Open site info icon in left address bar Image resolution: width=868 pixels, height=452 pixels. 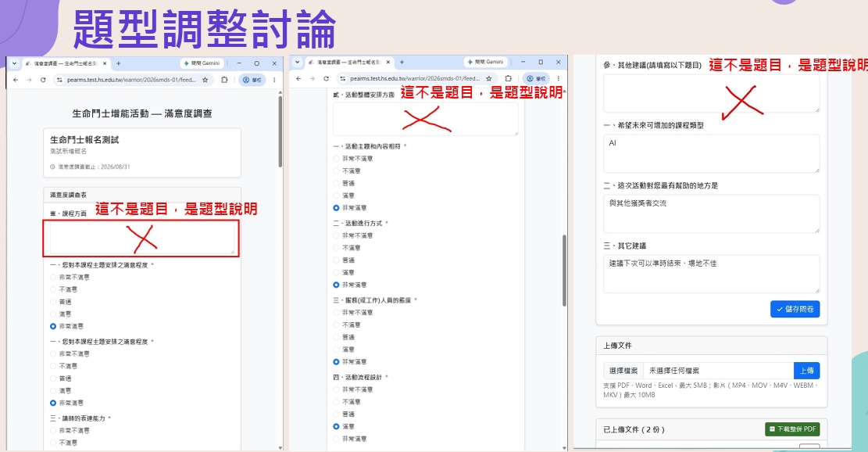click(x=60, y=80)
